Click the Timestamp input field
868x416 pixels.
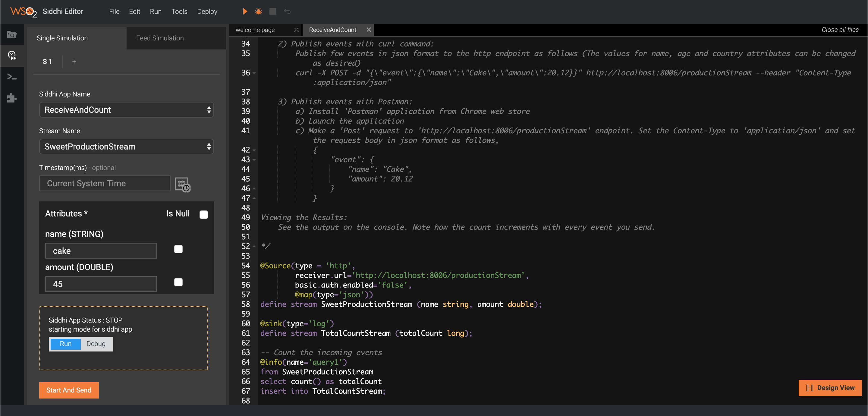point(105,183)
